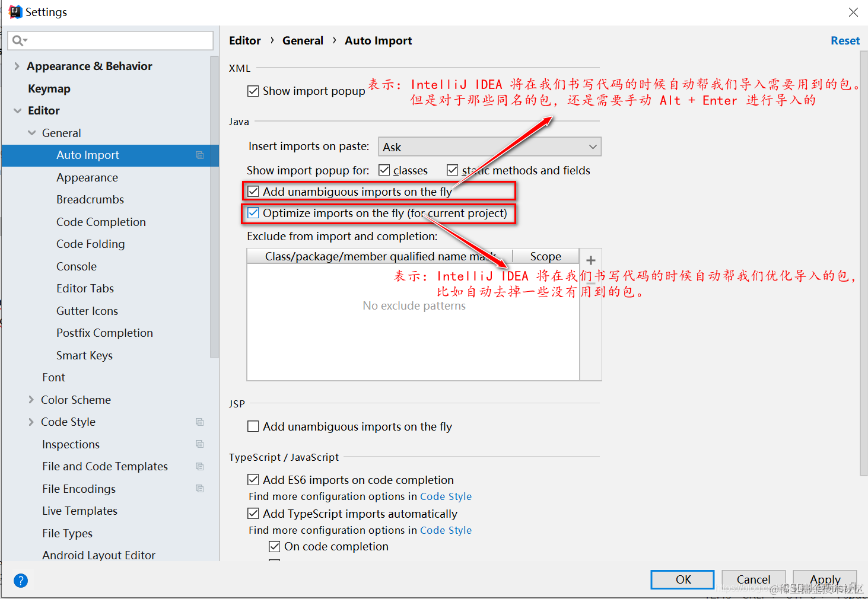
Task: Open Android Layout Editor settings
Action: coord(98,555)
